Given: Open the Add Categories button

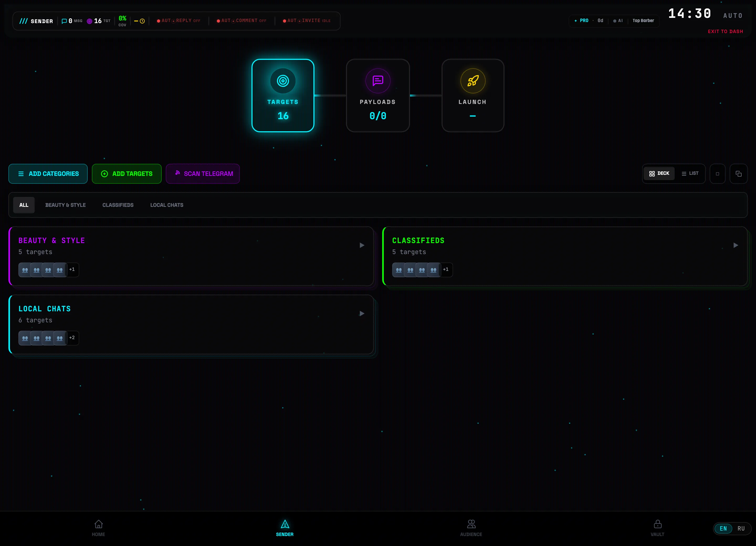Looking at the screenshot, I should pos(48,174).
